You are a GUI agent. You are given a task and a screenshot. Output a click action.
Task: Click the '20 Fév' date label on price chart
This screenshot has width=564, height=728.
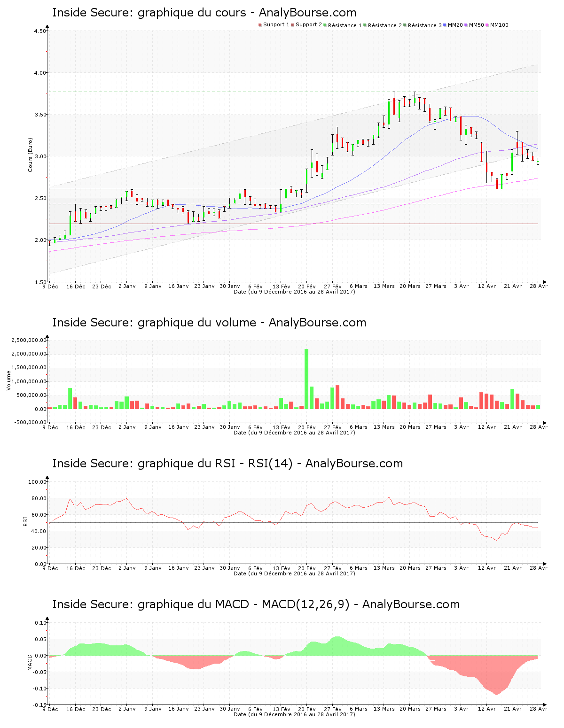307,287
